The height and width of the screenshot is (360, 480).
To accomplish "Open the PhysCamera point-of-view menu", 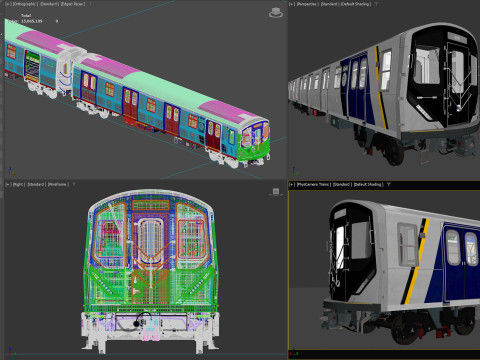I will 313,184.
